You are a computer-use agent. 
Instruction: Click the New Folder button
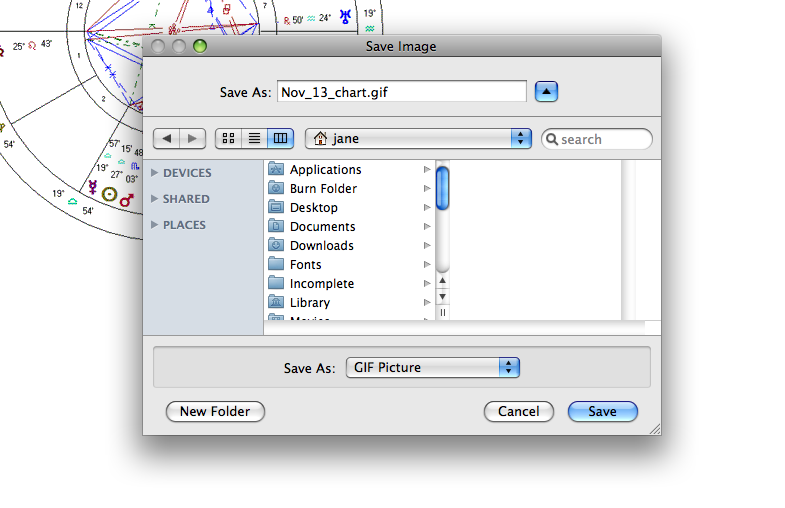tap(215, 412)
